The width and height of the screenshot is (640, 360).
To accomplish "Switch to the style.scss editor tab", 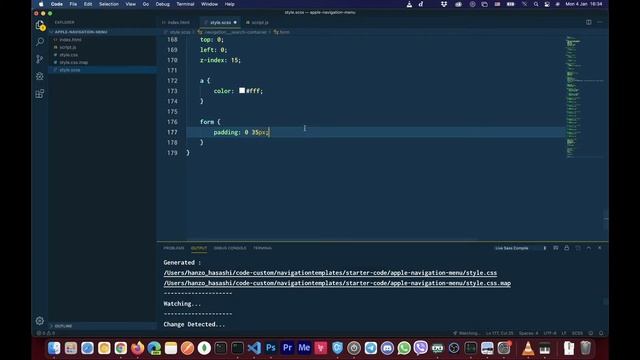I will click(220, 22).
